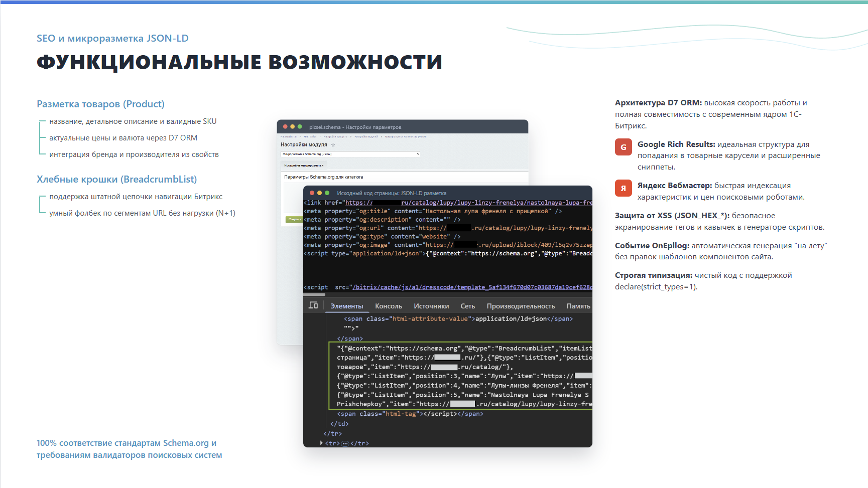Click the catalog link in the link href
The height and width of the screenshot is (488, 868).
(x=469, y=203)
